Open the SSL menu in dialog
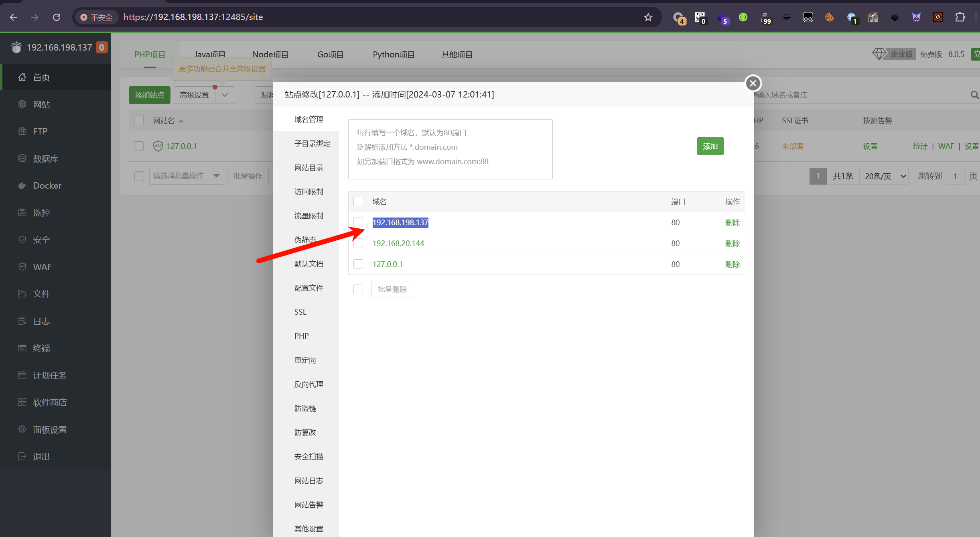Image resolution: width=980 pixels, height=537 pixels. click(300, 312)
